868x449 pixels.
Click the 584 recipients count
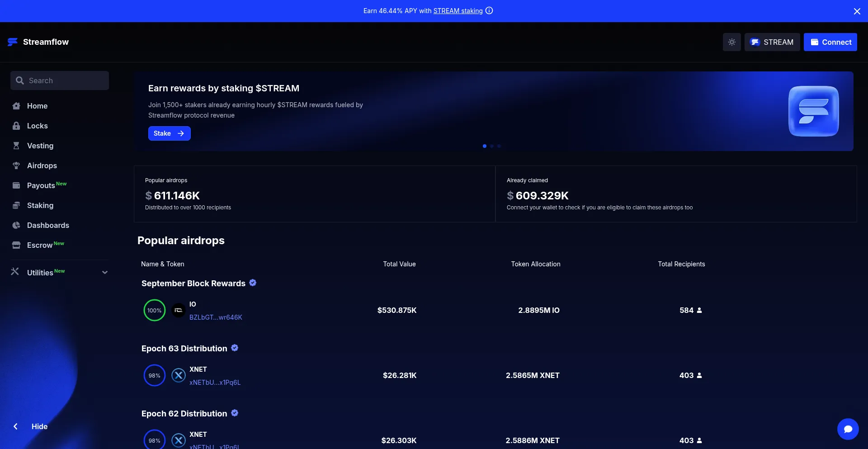686,310
